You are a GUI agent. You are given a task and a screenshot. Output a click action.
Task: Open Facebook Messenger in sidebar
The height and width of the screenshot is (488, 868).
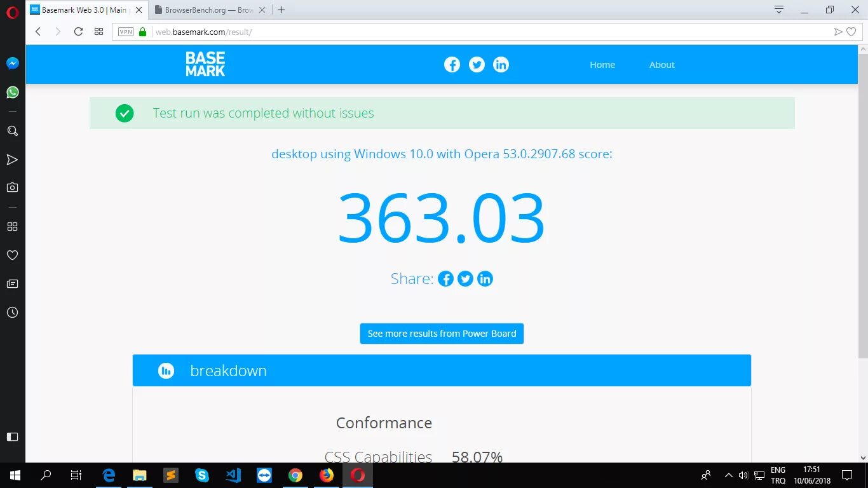pyautogui.click(x=12, y=64)
